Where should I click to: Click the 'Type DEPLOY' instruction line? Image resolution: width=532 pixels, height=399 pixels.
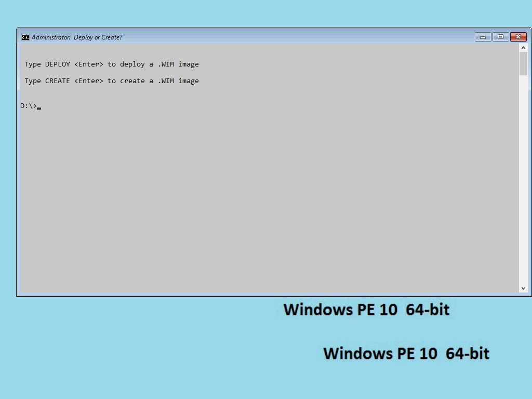tap(111, 64)
